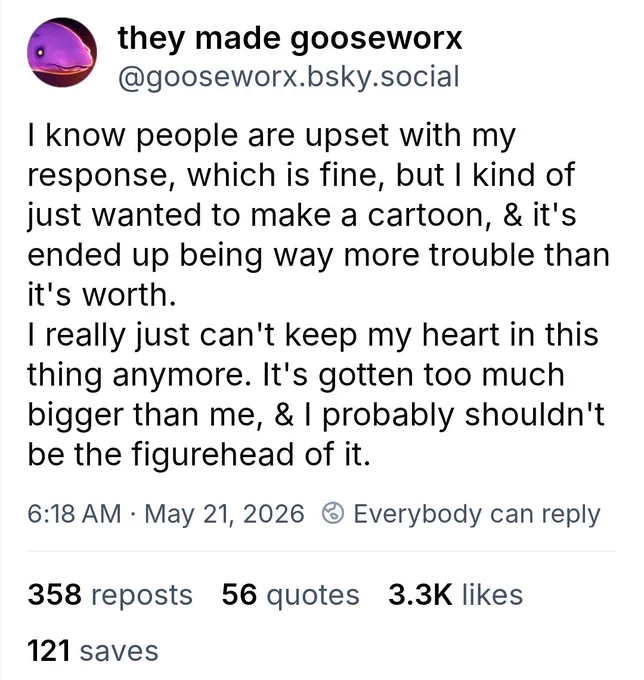Image resolution: width=644 pixels, height=680 pixels.
Task: Click the word 'likes' label
Action: (x=492, y=595)
